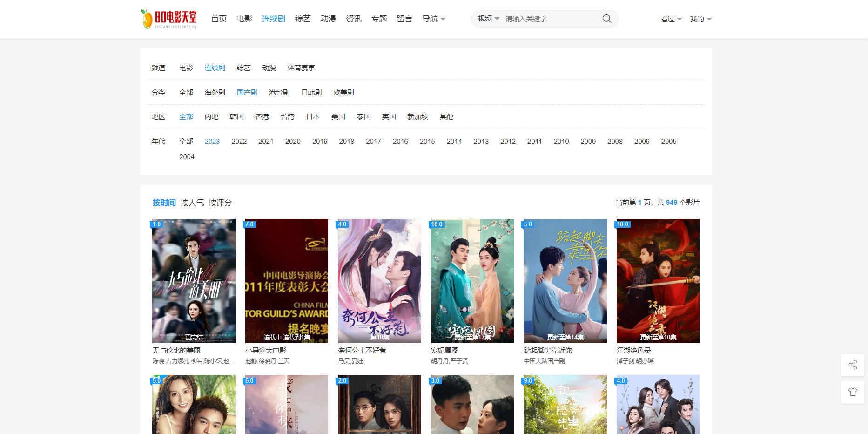The width and height of the screenshot is (868, 434).
Task: Select 全部 in the 年代 row
Action: tap(186, 142)
